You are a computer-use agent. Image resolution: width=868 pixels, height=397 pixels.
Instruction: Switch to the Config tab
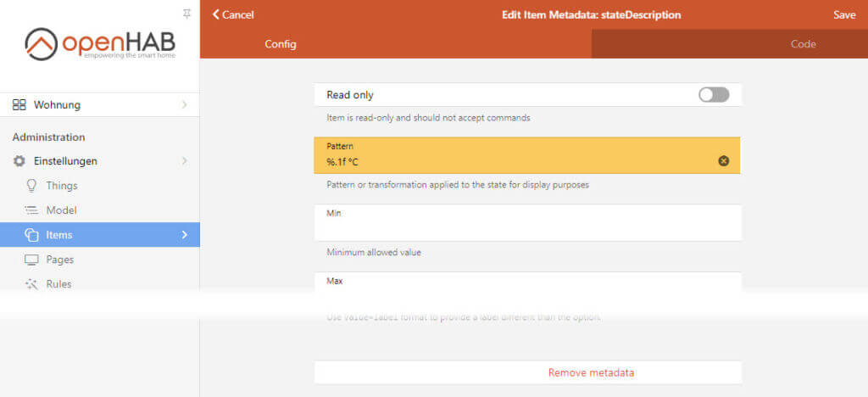(281, 44)
